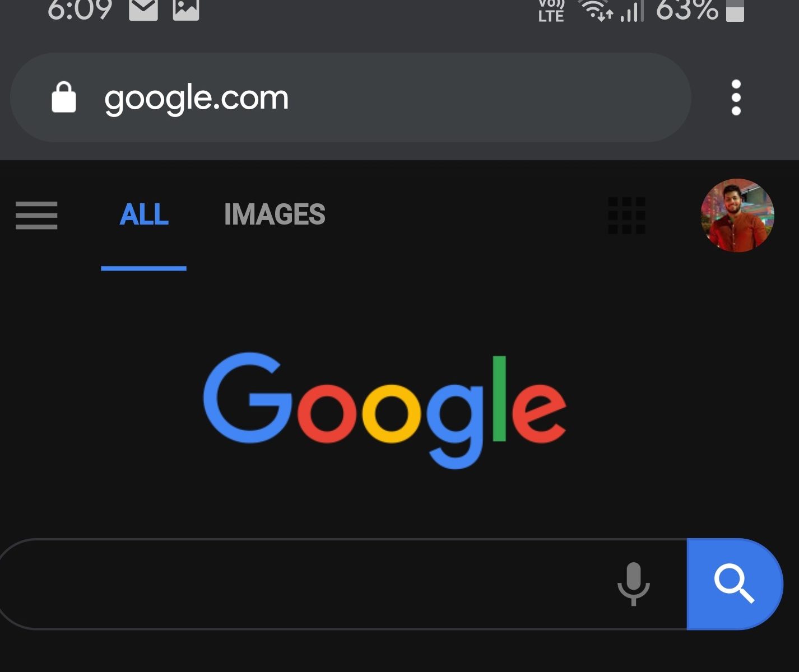Image resolution: width=799 pixels, height=672 pixels.
Task: Open the Google apps grid
Action: [x=626, y=215]
